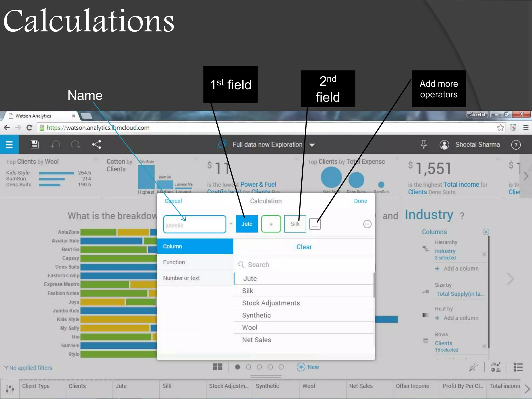Click Done in the Calculation dialog
Screen dimensions: 532x399
coord(360,201)
